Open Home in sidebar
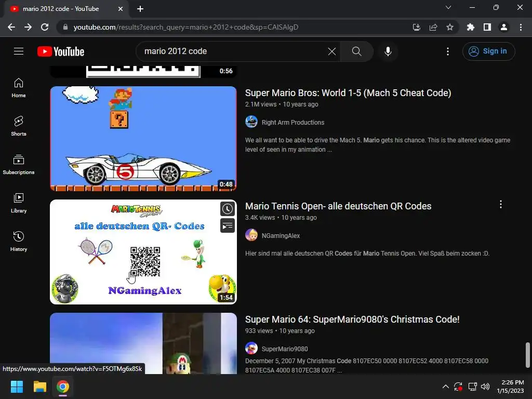Viewport: 532px width, 399px height. click(x=19, y=88)
